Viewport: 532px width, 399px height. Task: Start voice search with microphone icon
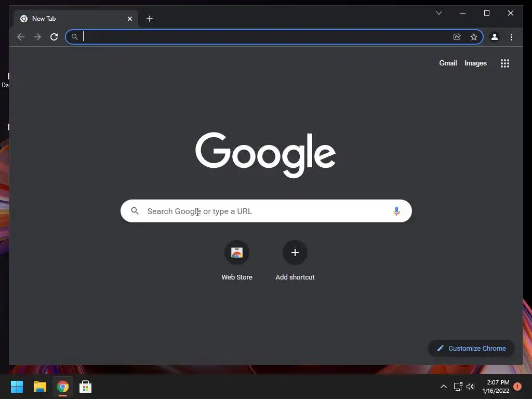[x=396, y=211]
